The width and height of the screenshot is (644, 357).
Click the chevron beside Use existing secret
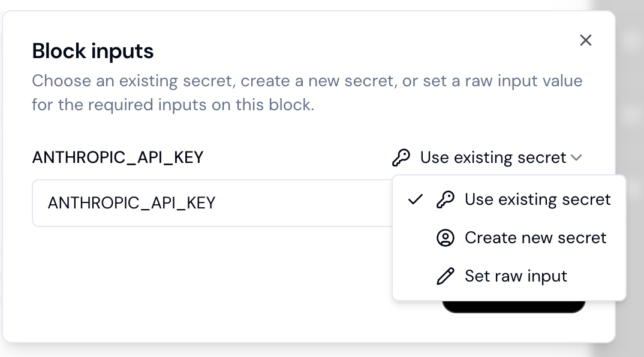pyautogui.click(x=576, y=158)
